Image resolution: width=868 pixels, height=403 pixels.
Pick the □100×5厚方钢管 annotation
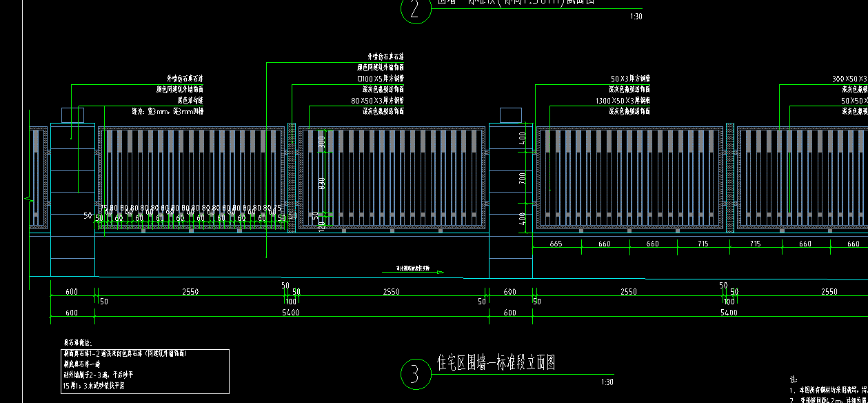(381, 78)
